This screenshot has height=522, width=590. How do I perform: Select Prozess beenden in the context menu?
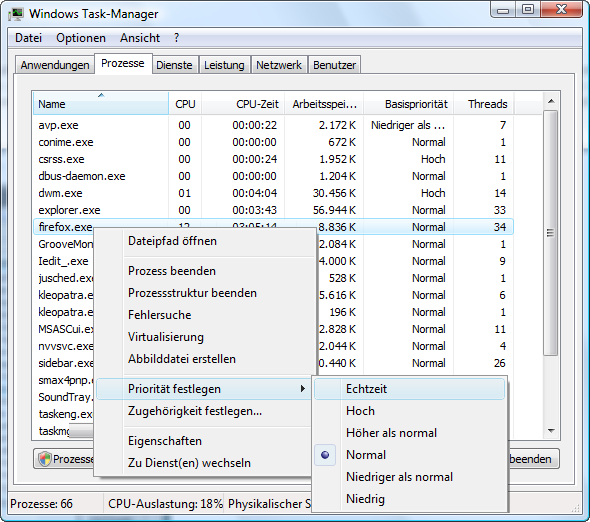(x=204, y=271)
